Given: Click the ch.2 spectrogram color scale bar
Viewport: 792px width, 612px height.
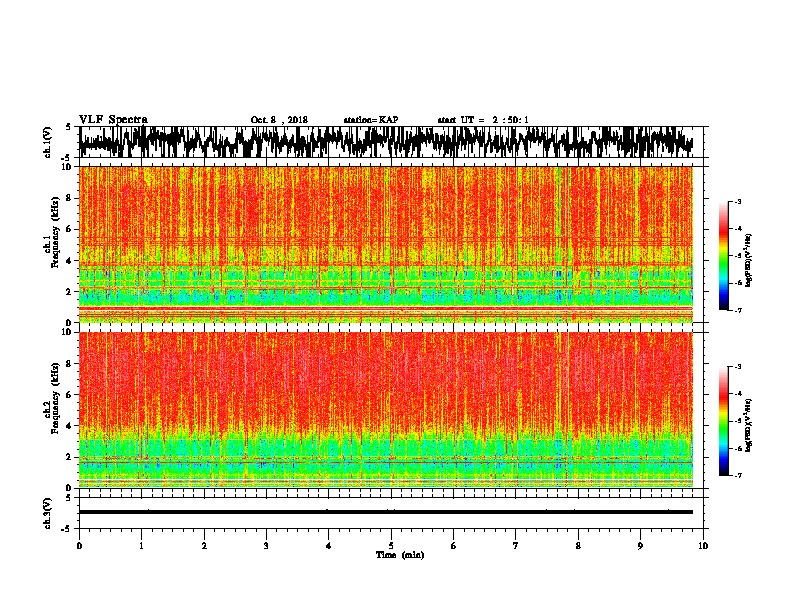Looking at the screenshot, I should tap(724, 421).
